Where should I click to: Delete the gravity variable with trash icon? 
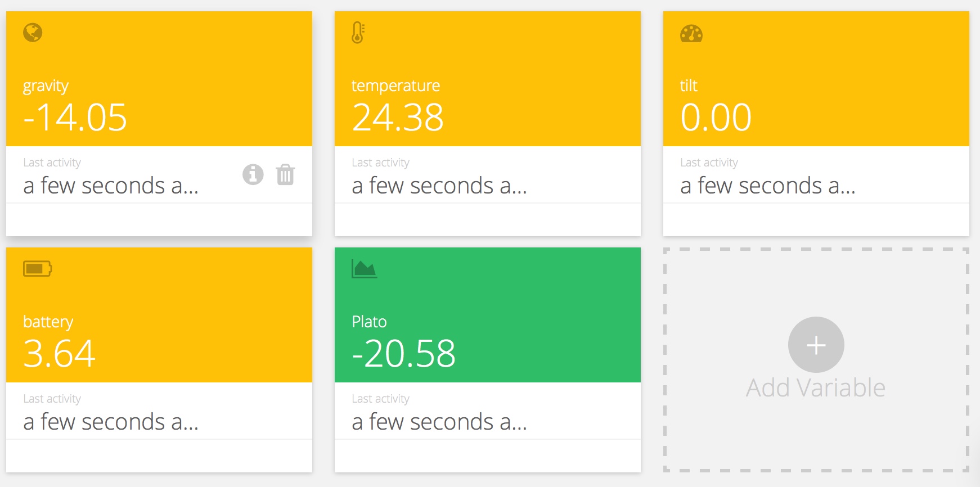pyautogui.click(x=285, y=174)
